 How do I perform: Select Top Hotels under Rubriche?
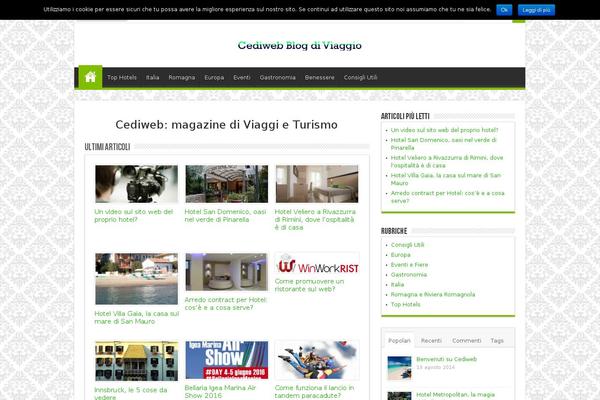point(406,304)
